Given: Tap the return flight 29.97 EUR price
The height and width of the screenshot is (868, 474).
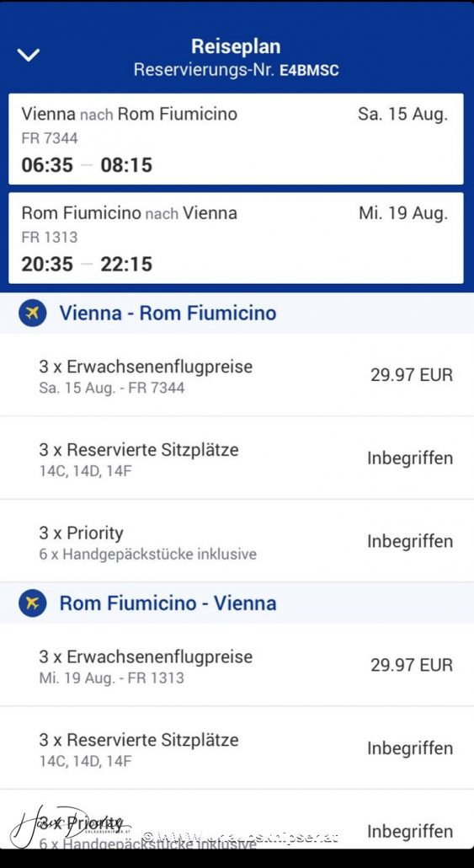Looking at the screenshot, I should (x=412, y=665).
